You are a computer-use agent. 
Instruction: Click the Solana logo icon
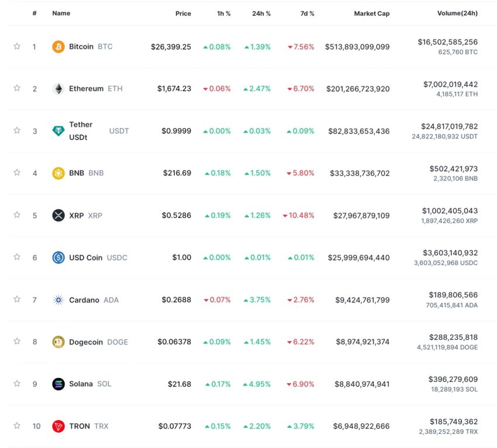tap(58, 384)
